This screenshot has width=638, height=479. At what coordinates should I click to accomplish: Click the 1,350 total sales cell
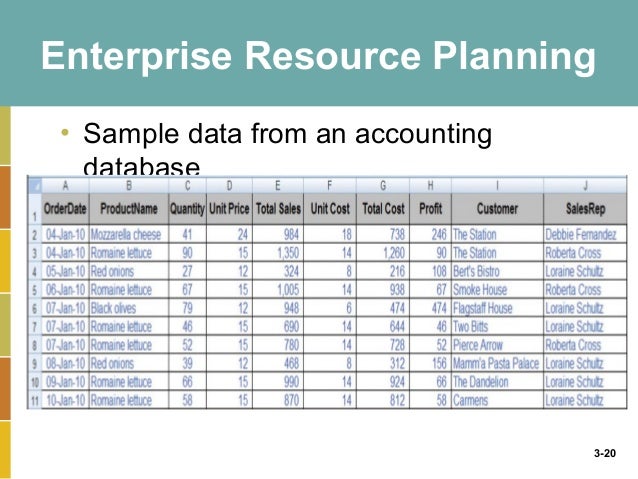(278, 253)
